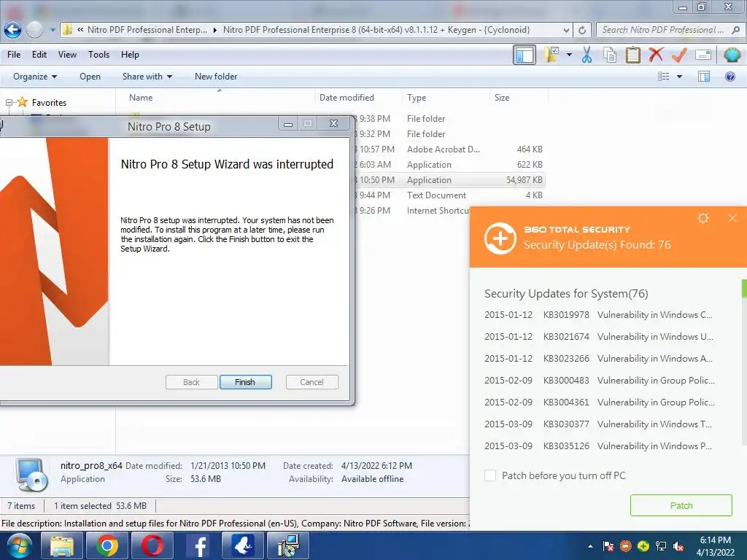Collapse the Favorites tree node
This screenshot has width=747, height=560.
point(9,102)
